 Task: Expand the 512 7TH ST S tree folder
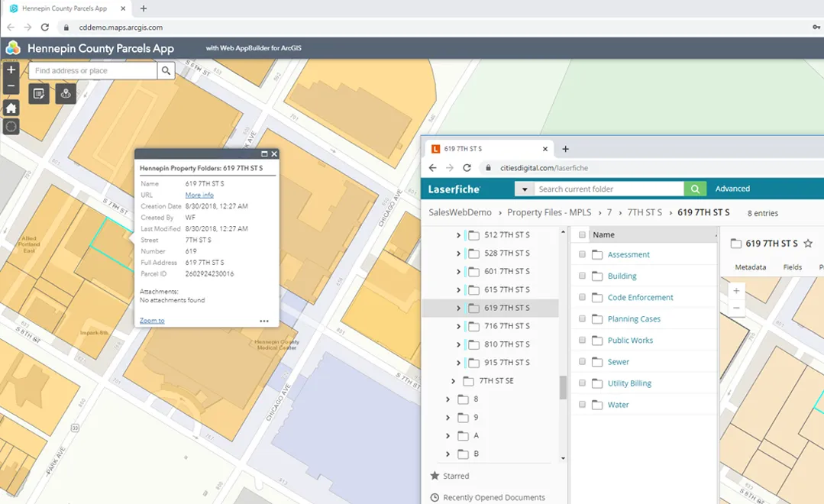458,235
